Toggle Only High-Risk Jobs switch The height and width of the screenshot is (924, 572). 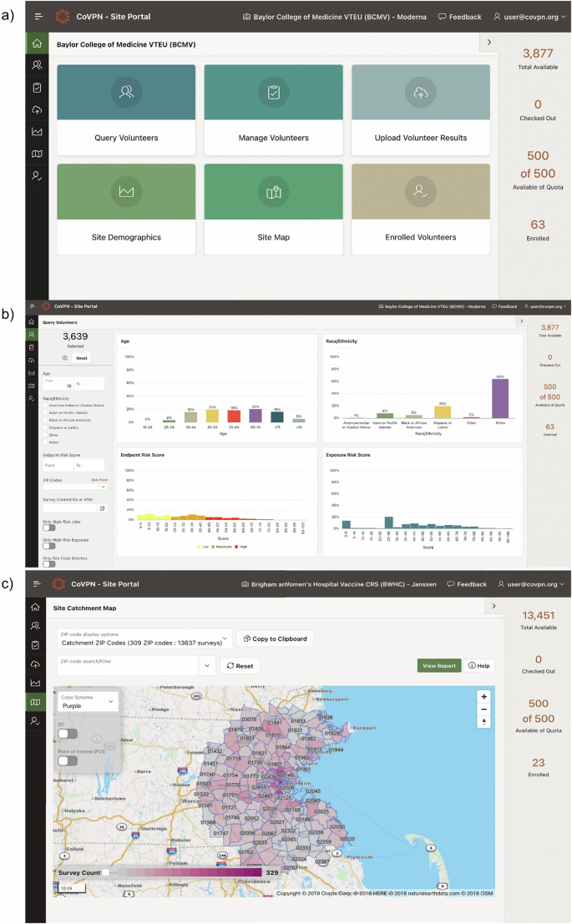(49, 528)
